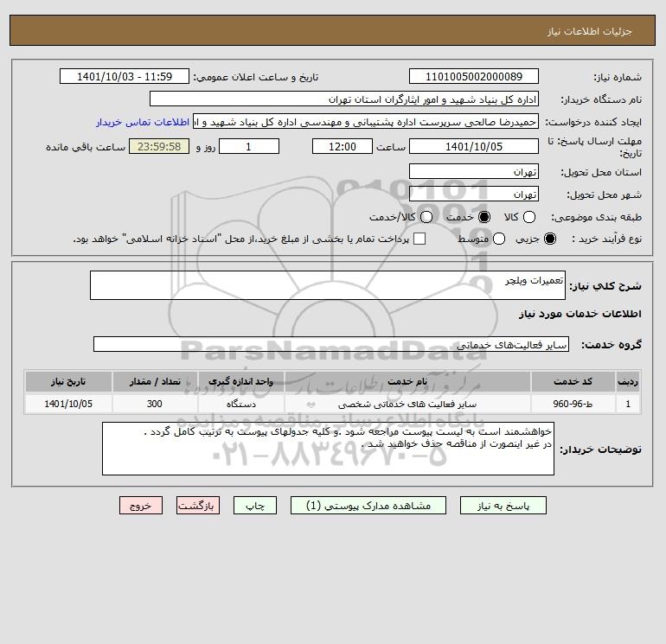Select the جزیی purchase type radio
This screenshot has height=644, width=666.
[x=549, y=239]
